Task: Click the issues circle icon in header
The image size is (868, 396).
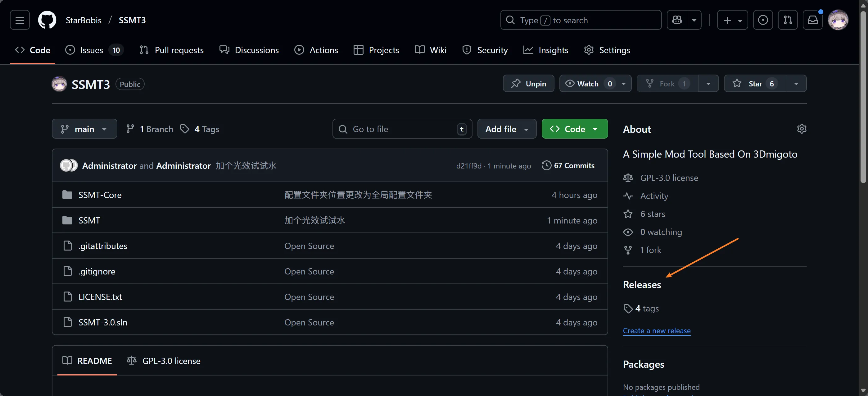Action: [x=763, y=20]
